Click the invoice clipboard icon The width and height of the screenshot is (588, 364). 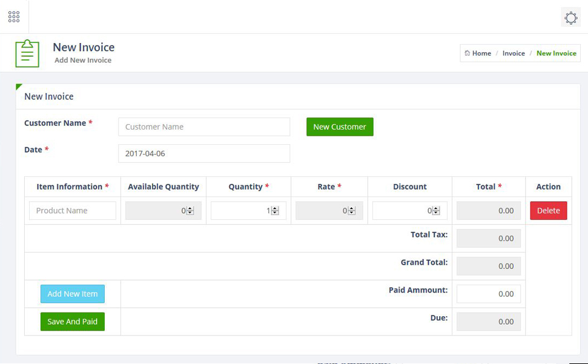(27, 54)
